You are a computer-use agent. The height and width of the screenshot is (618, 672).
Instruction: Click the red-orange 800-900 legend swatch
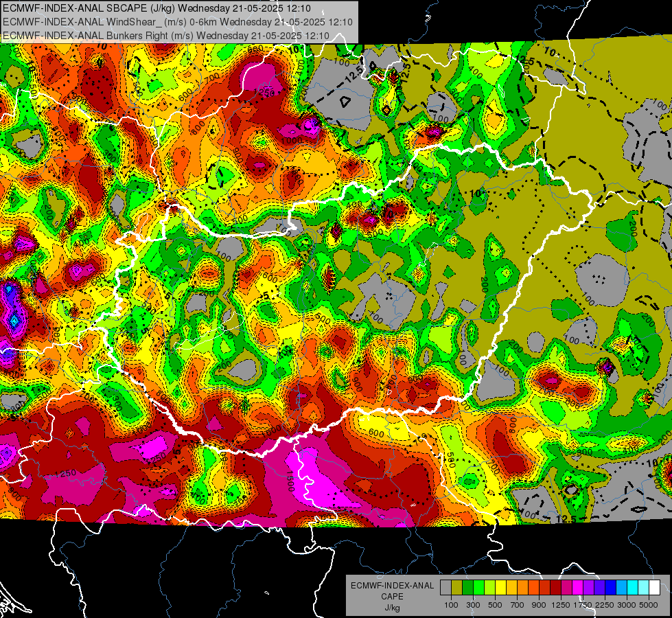click(x=533, y=587)
